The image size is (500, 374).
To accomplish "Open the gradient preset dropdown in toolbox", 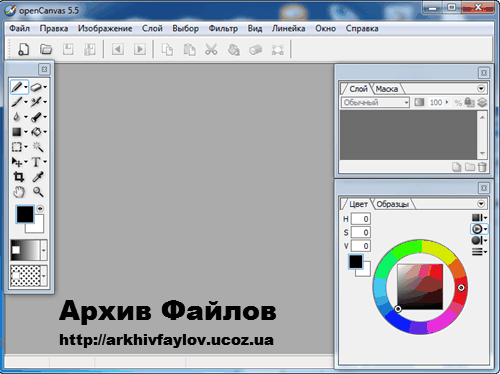I will (44, 250).
